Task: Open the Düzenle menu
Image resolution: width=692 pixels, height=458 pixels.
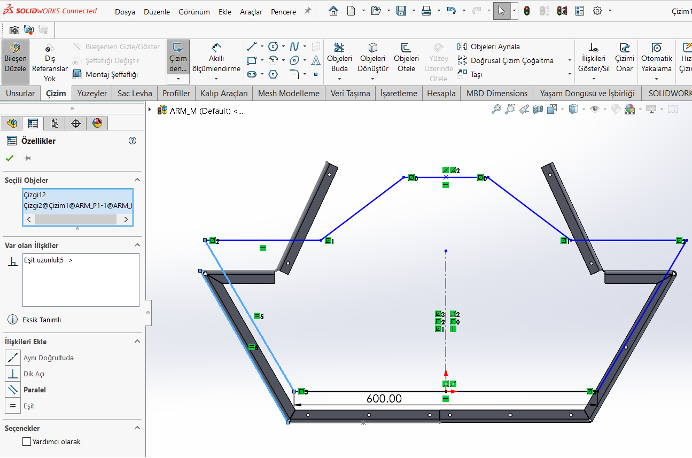Action: [157, 12]
